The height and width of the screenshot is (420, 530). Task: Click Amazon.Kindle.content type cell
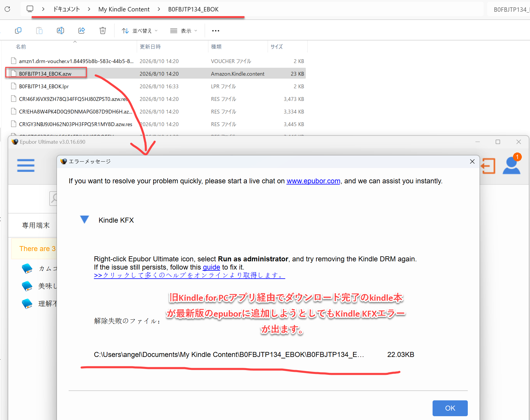click(x=238, y=74)
